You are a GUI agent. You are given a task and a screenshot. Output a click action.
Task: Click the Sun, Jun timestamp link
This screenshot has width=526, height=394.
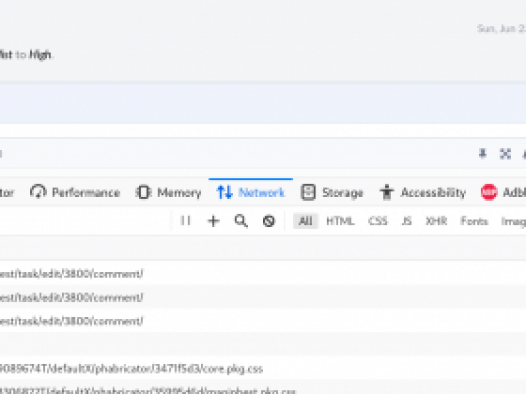click(502, 29)
